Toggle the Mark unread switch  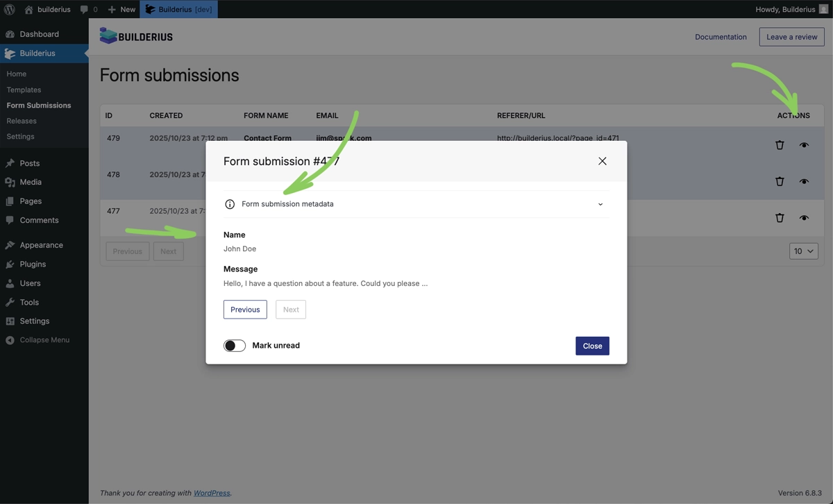pos(235,345)
